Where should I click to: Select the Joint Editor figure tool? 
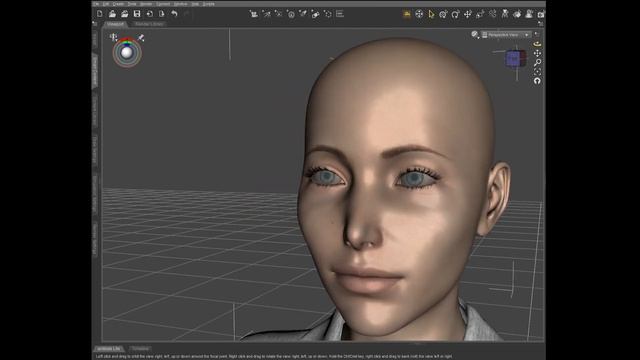pos(505,14)
